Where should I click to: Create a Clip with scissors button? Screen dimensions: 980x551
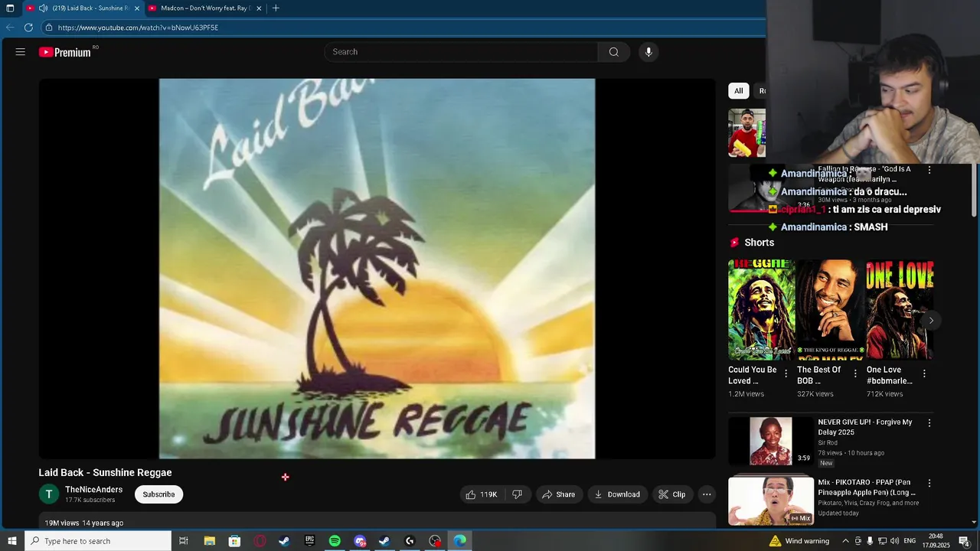point(672,494)
